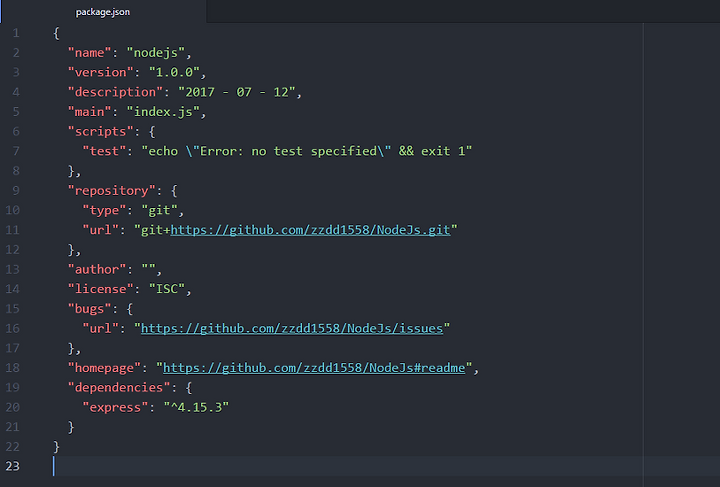The image size is (720, 487).
Task: Click the "^4.15.3" version value
Action: click(196, 408)
